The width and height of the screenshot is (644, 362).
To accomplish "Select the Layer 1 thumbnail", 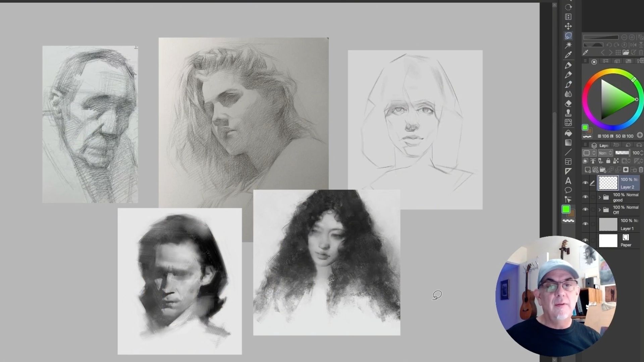I will point(608,225).
